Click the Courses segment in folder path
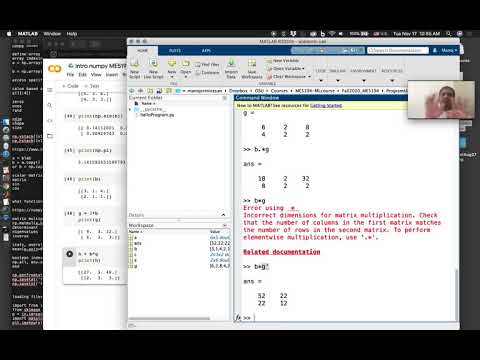Viewport: 480px width, 360px height. [279, 91]
